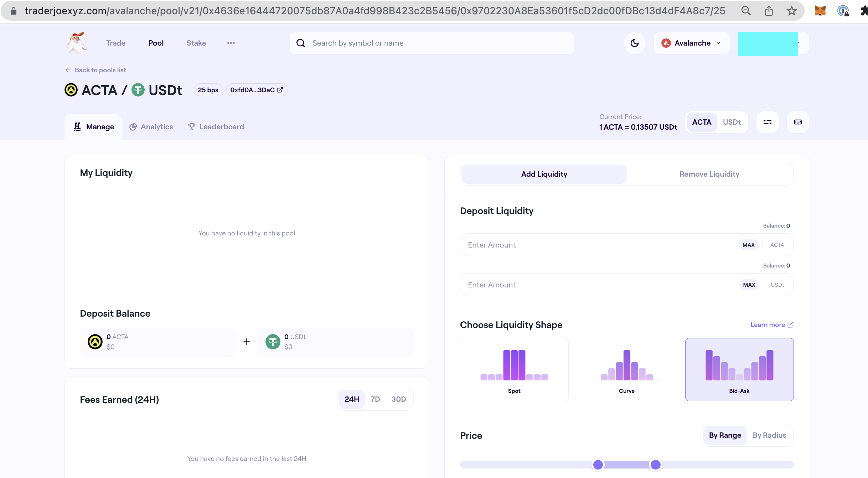Choose the Curve liquidity shape
868x478 pixels.
pos(626,369)
